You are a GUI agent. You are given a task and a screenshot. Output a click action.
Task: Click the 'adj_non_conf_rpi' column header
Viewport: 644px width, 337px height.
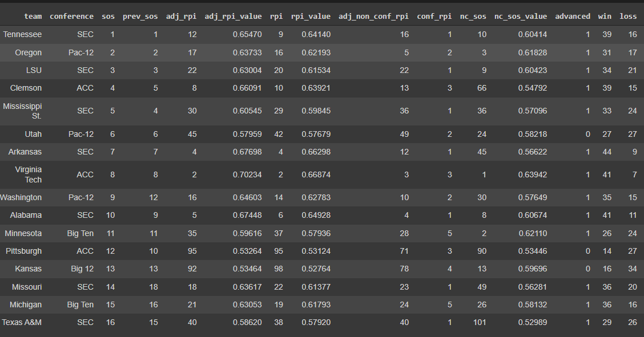pyautogui.click(x=373, y=17)
